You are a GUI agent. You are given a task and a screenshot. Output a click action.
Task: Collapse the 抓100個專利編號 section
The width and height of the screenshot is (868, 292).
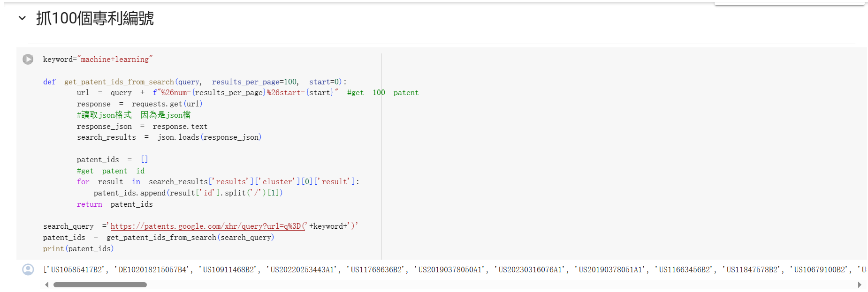coord(22,18)
